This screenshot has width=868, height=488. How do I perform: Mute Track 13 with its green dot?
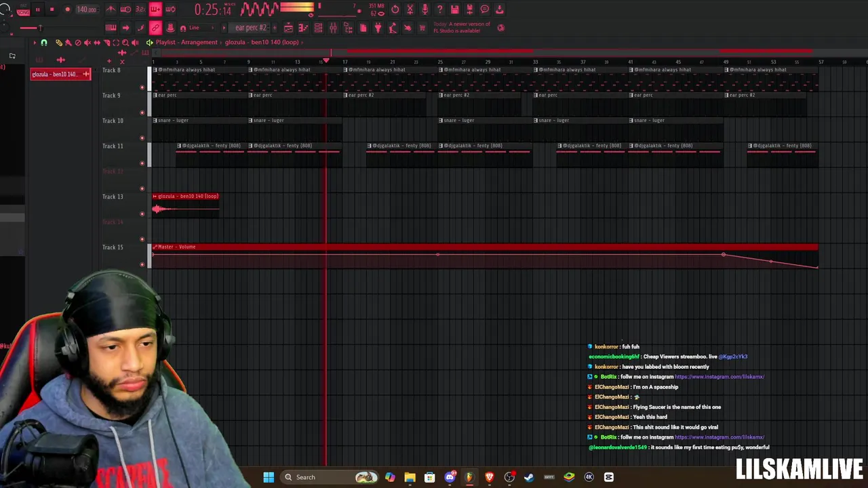point(142,213)
